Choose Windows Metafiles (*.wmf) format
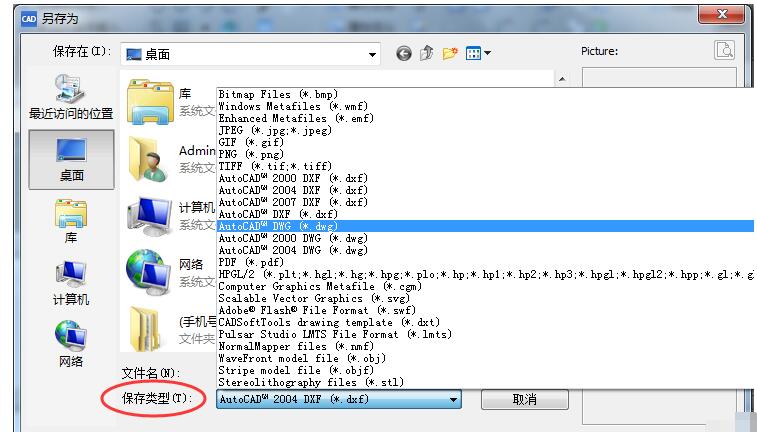 coord(485,106)
